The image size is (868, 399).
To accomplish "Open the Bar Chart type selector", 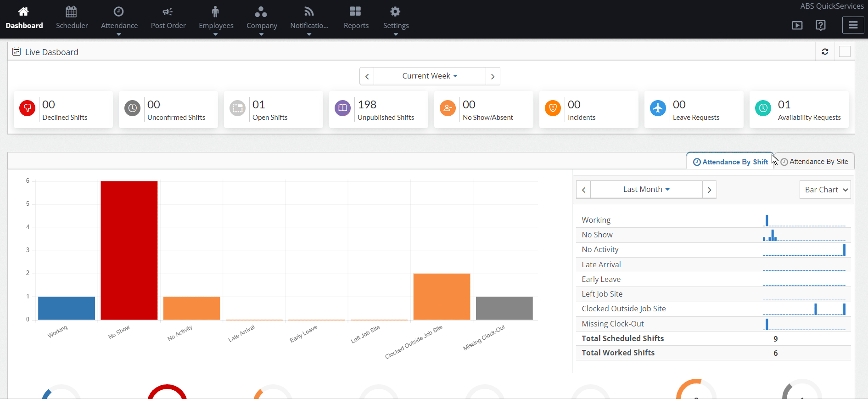I will point(825,190).
